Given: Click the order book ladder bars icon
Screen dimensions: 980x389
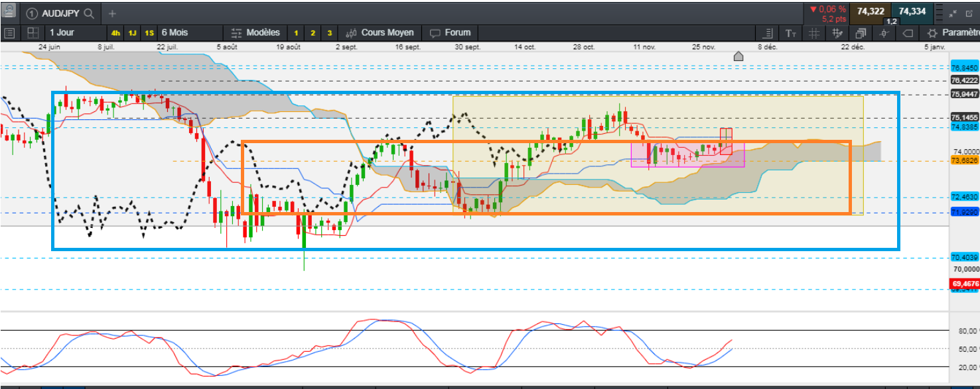Looking at the screenshot, I should tap(940, 13).
